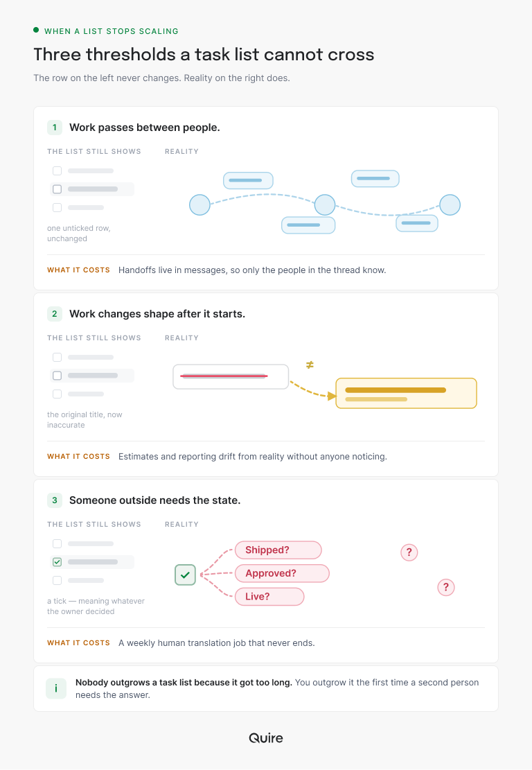This screenshot has height=770, width=532.
Task: Click the not-equal sign in section 2
Action: coord(310,365)
